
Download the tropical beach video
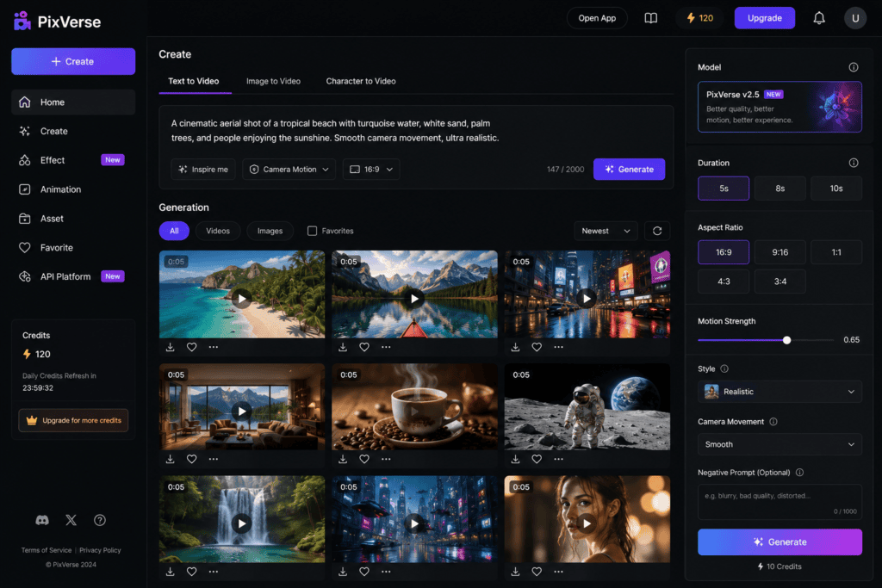(x=171, y=347)
